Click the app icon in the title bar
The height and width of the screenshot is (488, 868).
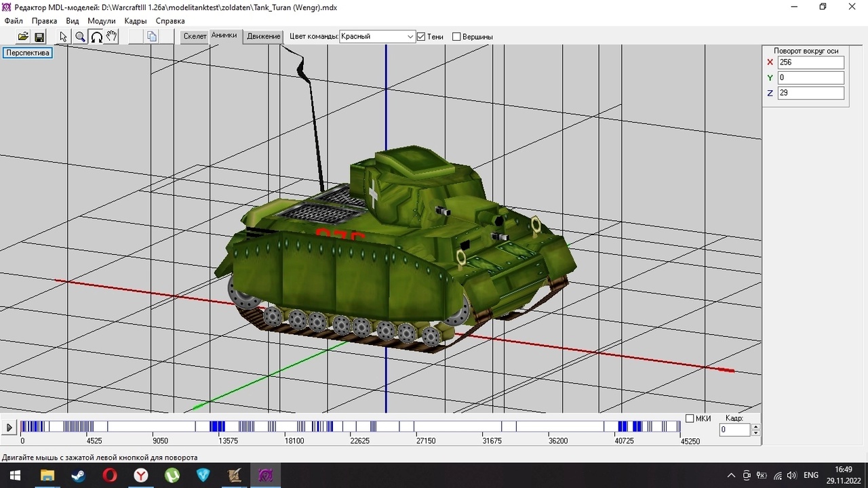point(7,7)
